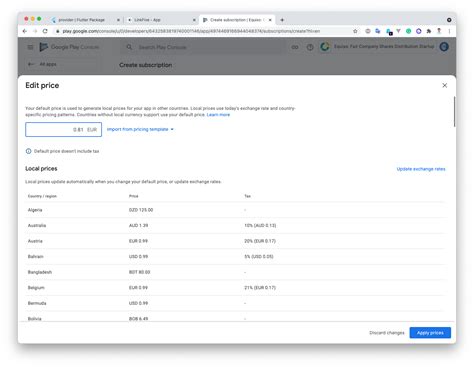Screen dimensions: 474x367
Task: Click the Country / region column header
Action: 42,196
